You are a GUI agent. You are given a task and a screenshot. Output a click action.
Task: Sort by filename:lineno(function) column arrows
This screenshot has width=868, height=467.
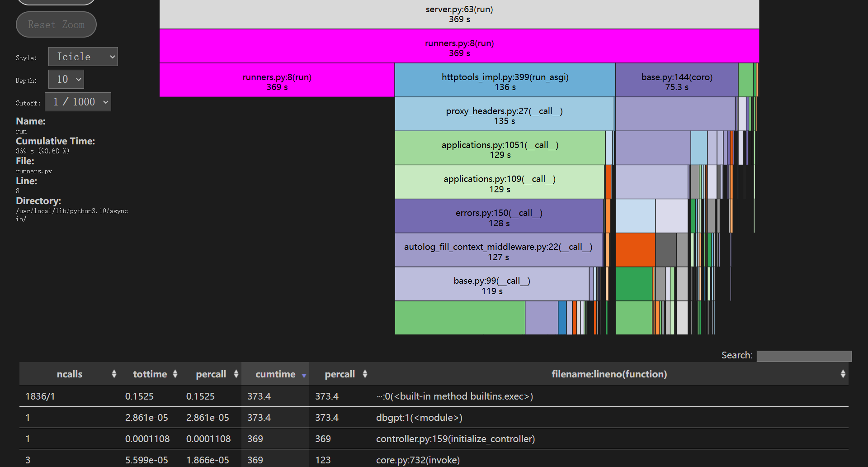tap(842, 374)
